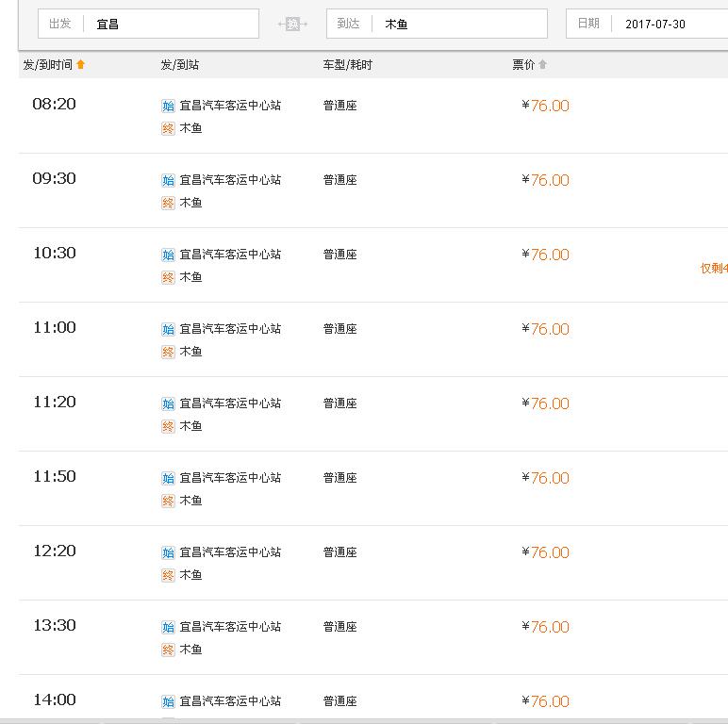Click the 始 icon in the 09:30 row
Screen dimensions: 728x724
[x=168, y=180]
